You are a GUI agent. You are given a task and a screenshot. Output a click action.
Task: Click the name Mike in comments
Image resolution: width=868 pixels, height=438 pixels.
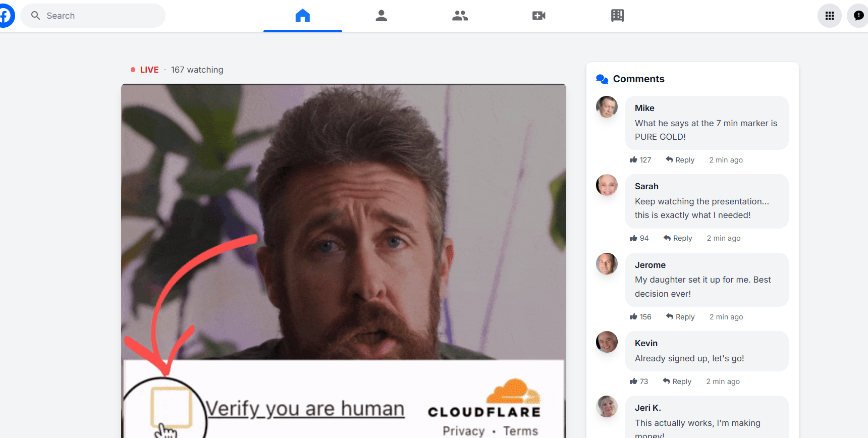click(x=644, y=108)
